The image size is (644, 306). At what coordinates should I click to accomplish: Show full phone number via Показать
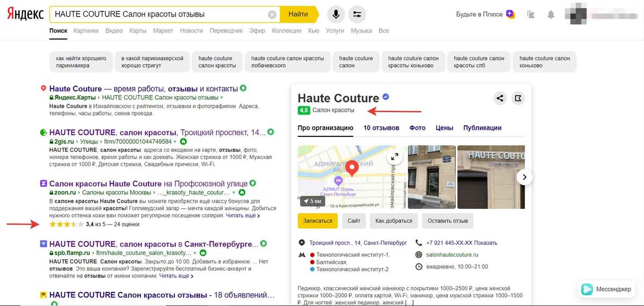click(485, 243)
